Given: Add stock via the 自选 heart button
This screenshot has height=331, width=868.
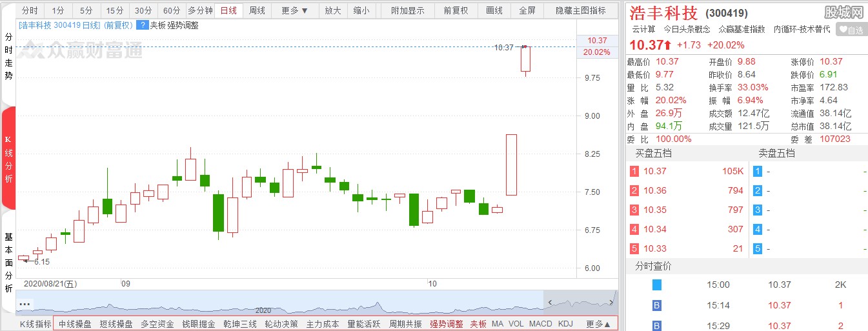Looking at the screenshot, I should click(x=851, y=30).
